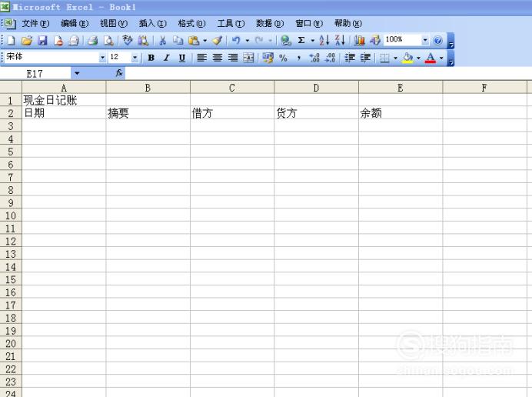
Task: Click the Permission icon next to Save
Action: tap(58, 41)
